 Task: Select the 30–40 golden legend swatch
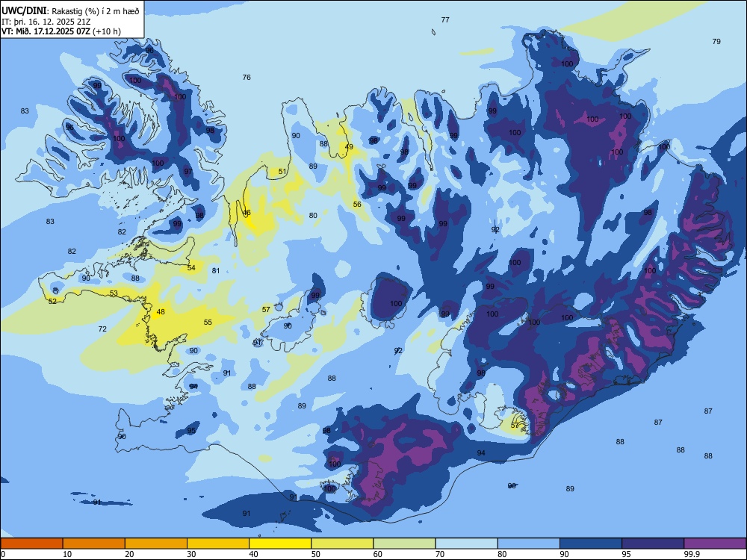pos(218,544)
